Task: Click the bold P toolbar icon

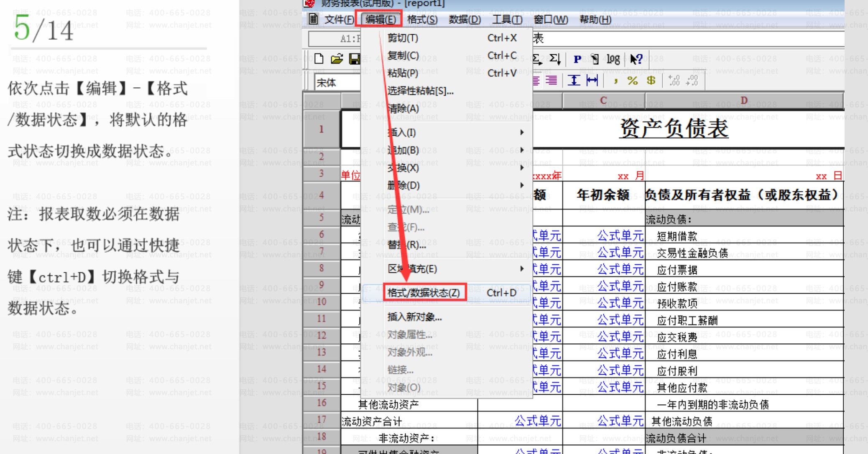Action: (577, 59)
